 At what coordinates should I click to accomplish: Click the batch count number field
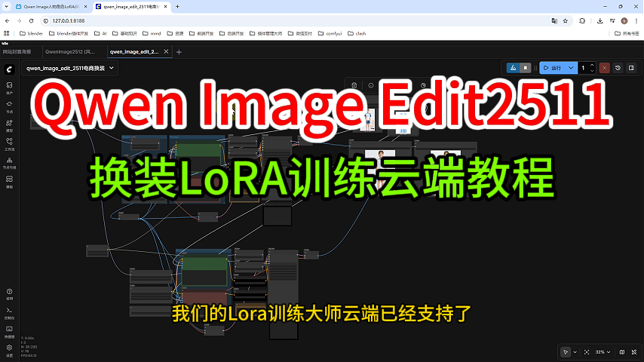coord(583,68)
